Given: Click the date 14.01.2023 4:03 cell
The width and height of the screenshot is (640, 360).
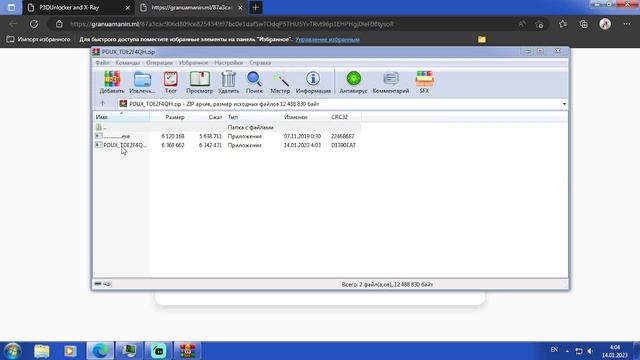Looking at the screenshot, I should [x=302, y=145].
